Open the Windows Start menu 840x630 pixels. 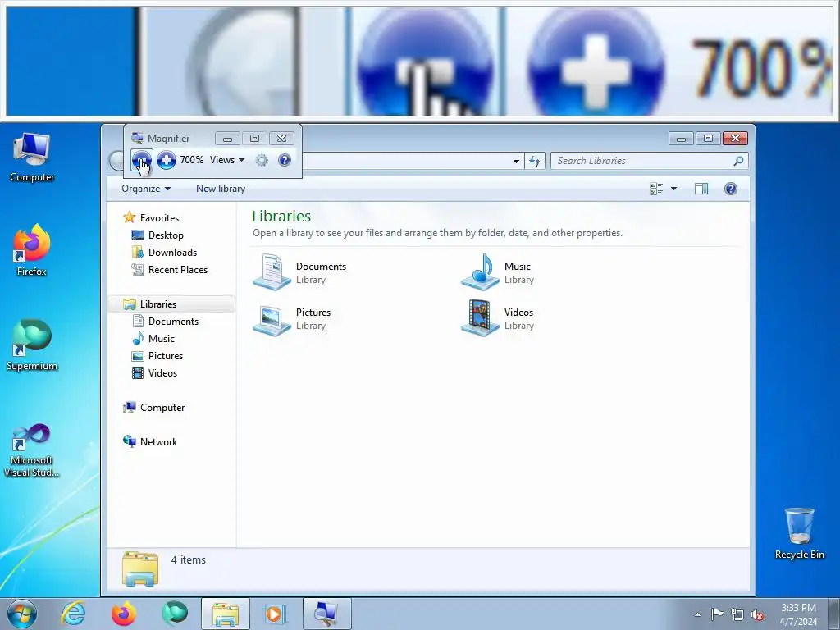[x=22, y=614]
